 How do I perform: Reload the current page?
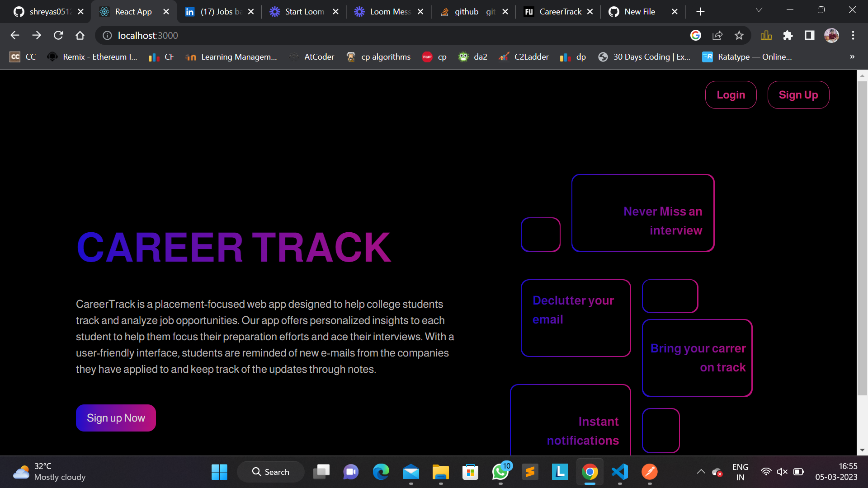point(58,35)
